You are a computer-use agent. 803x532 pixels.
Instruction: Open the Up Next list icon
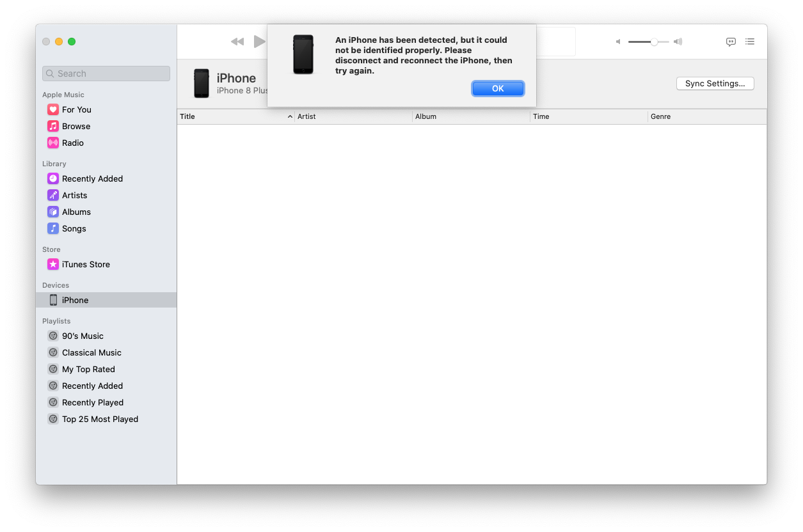pyautogui.click(x=750, y=42)
